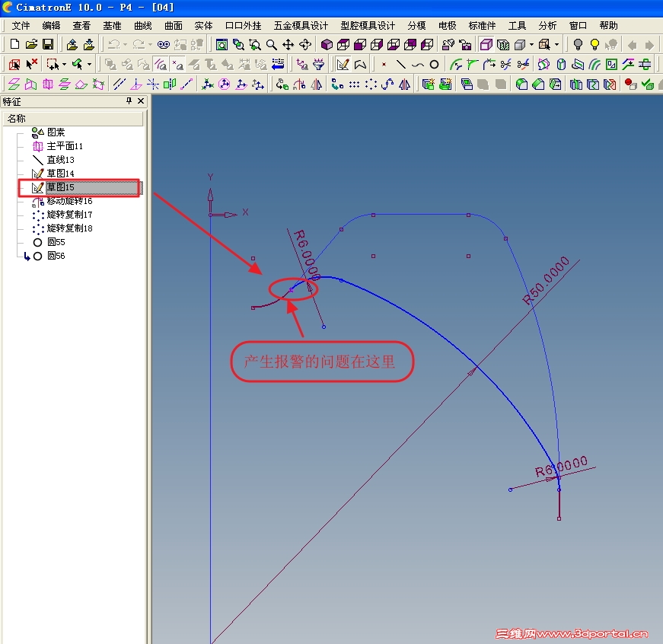The image size is (663, 644).
Task: Open the 文件 menu
Action: pos(21,26)
